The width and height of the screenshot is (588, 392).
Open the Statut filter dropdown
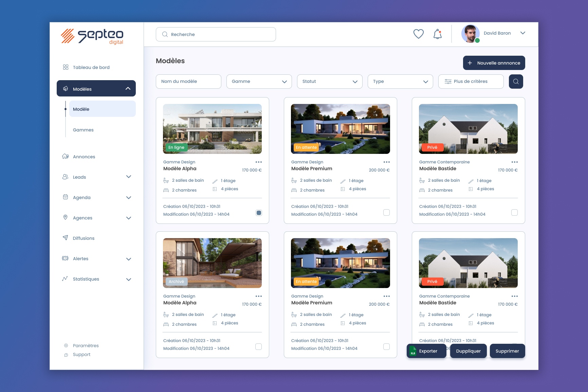click(x=330, y=82)
